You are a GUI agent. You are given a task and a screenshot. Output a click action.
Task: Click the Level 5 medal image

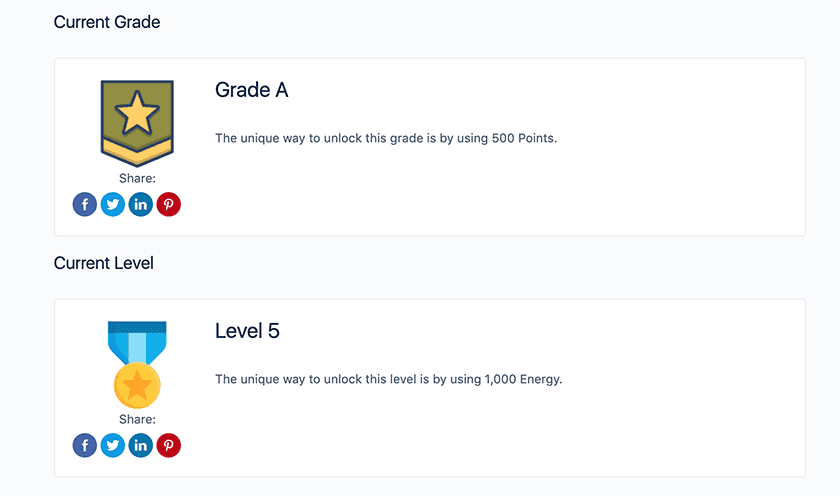(137, 363)
